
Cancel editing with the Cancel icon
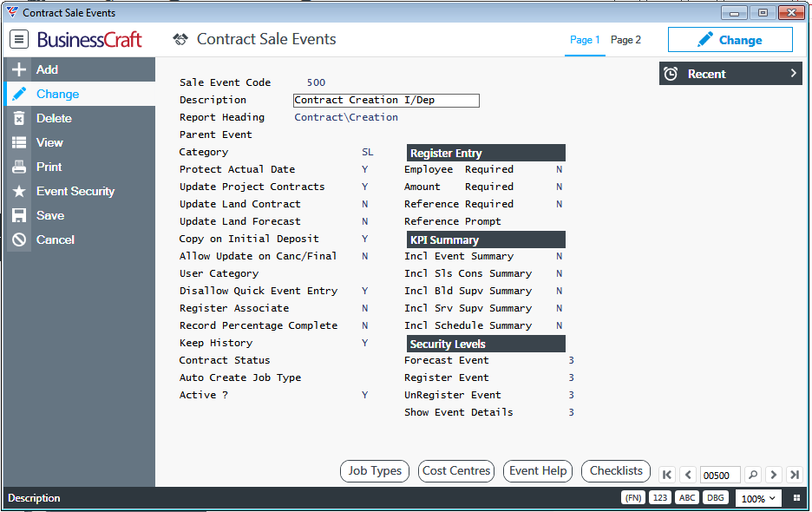19,240
